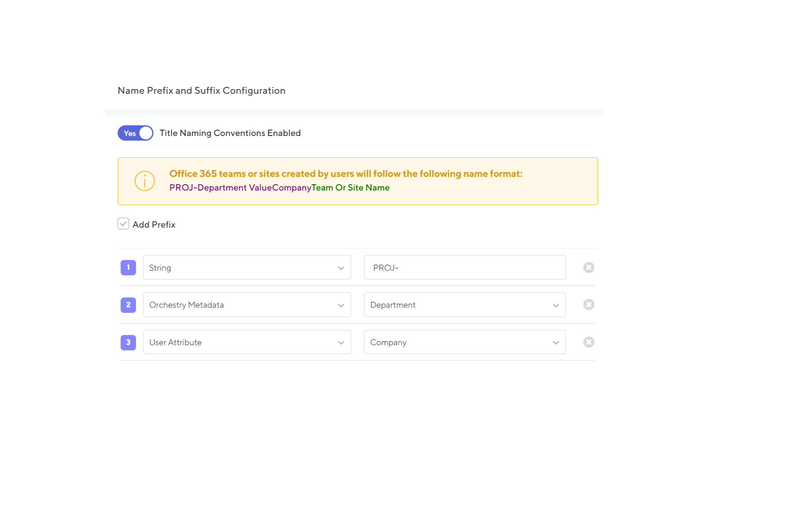Image resolution: width=812 pixels, height=514 pixels.
Task: Click the info icon in the warning banner
Action: 144,181
